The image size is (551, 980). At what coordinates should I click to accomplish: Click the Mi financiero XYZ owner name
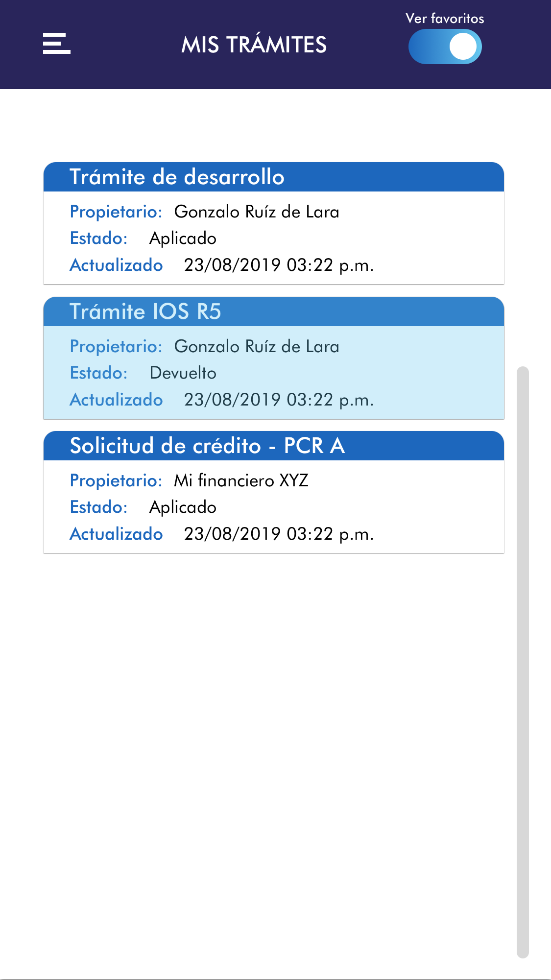(x=241, y=481)
